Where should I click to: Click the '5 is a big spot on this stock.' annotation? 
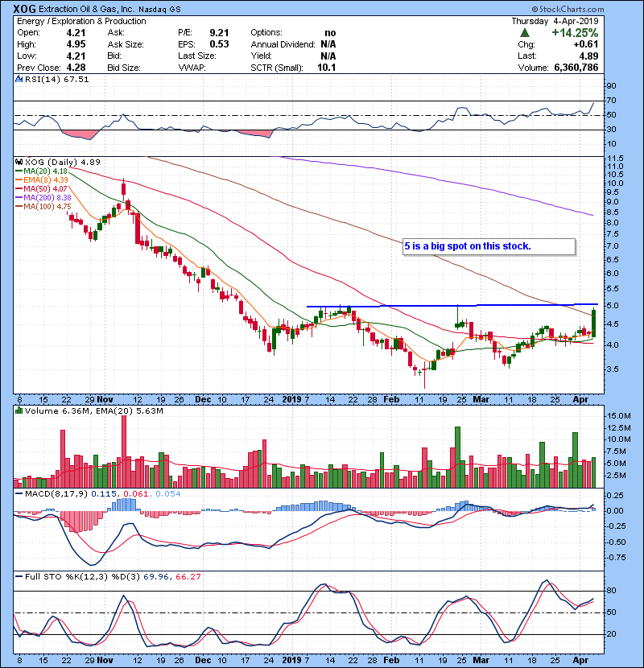pyautogui.click(x=489, y=246)
